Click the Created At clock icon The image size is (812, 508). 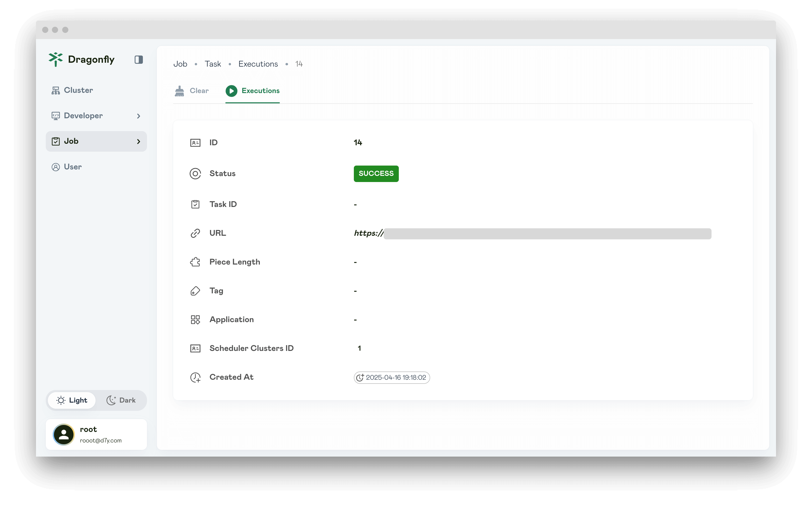(x=195, y=378)
